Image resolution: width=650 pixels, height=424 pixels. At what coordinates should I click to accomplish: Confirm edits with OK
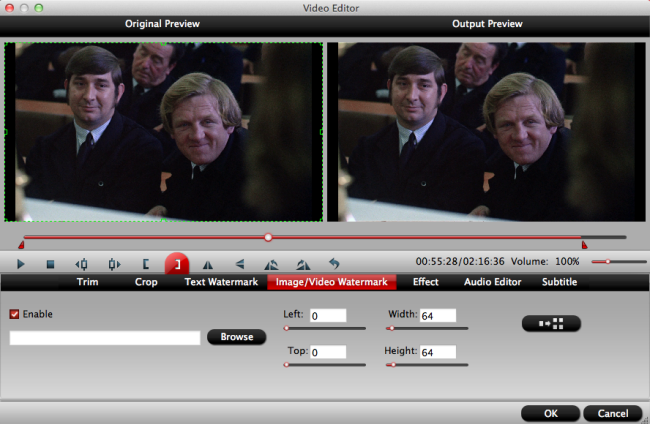point(551,413)
